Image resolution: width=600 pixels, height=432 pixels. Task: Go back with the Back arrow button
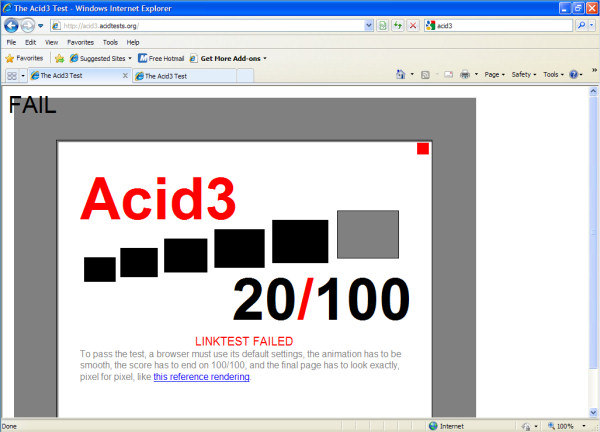click(x=11, y=26)
